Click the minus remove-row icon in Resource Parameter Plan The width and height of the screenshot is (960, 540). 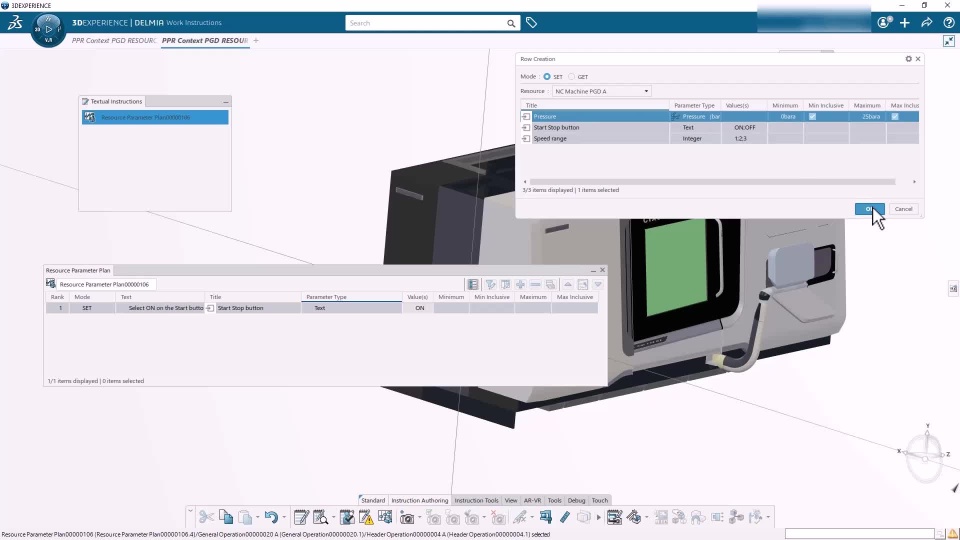[x=536, y=284]
